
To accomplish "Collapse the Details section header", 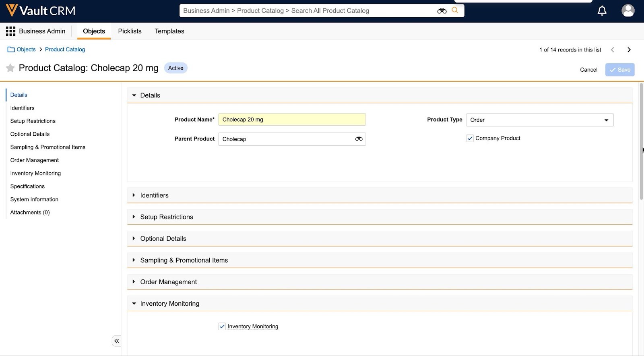I will tap(150, 95).
